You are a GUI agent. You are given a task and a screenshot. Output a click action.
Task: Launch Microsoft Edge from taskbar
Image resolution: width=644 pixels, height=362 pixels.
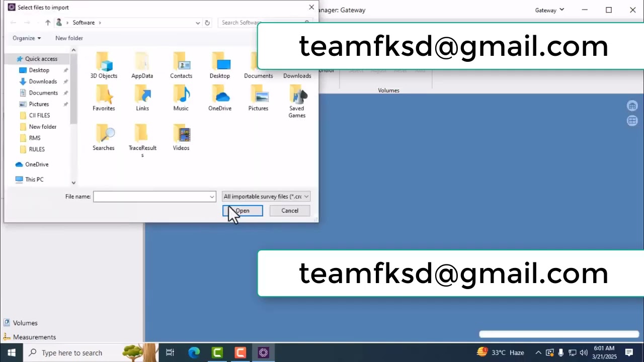194,352
